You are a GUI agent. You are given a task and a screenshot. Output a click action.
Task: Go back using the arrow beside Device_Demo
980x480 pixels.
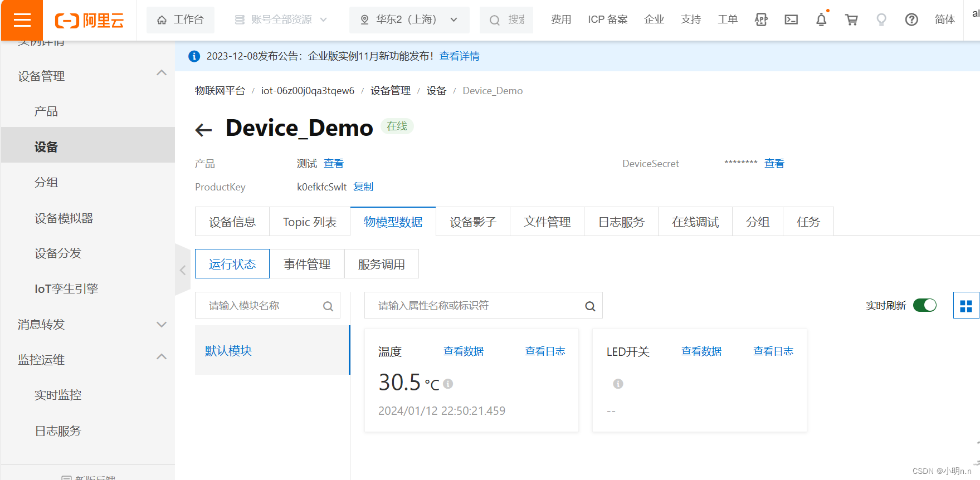click(x=204, y=130)
